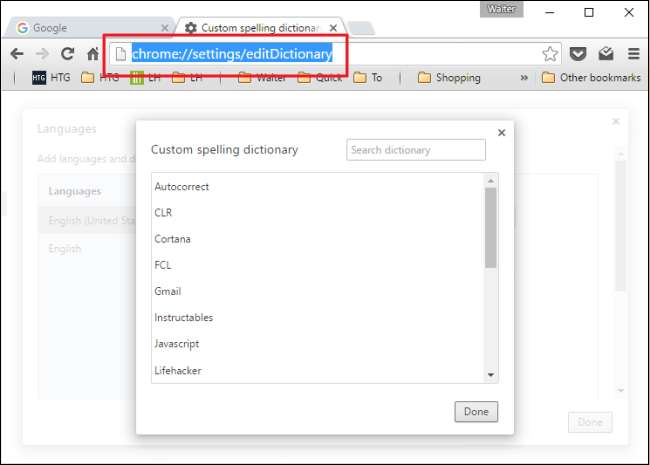650x465 pixels.
Task: Select the Custom spelling dictionary tab
Action: point(258,28)
